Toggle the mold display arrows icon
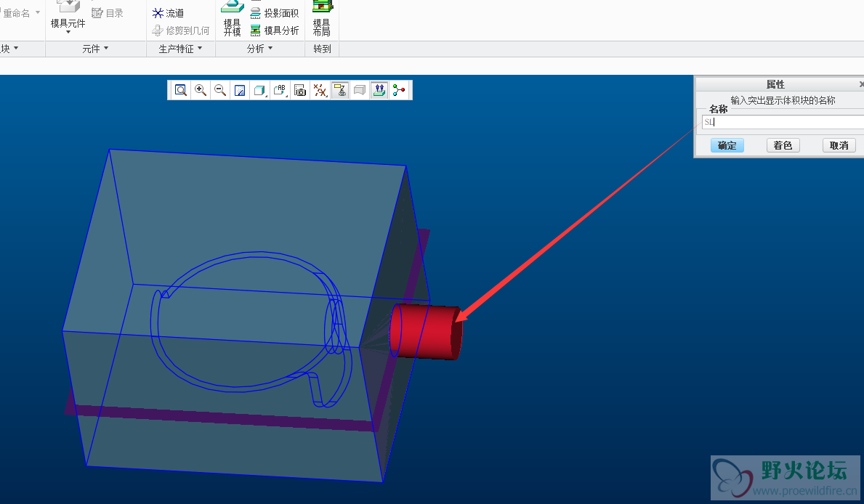 [x=379, y=90]
